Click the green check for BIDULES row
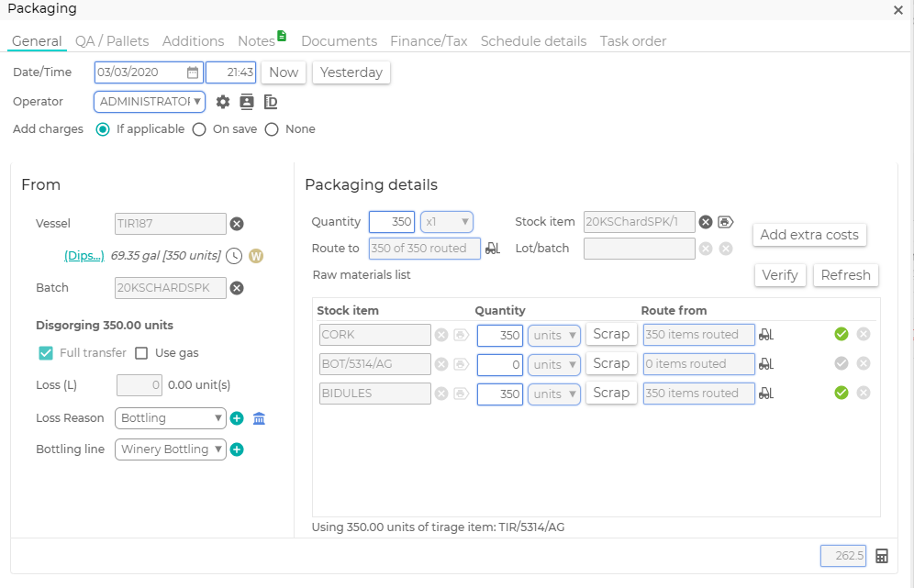This screenshot has height=588, width=914. click(x=842, y=393)
